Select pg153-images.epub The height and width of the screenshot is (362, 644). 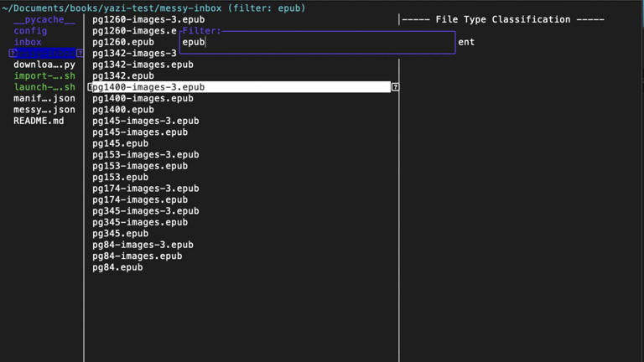point(140,166)
